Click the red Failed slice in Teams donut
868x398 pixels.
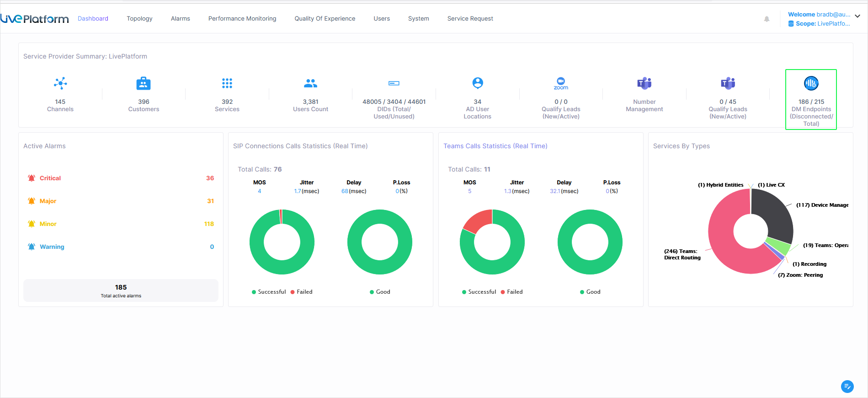479,221
